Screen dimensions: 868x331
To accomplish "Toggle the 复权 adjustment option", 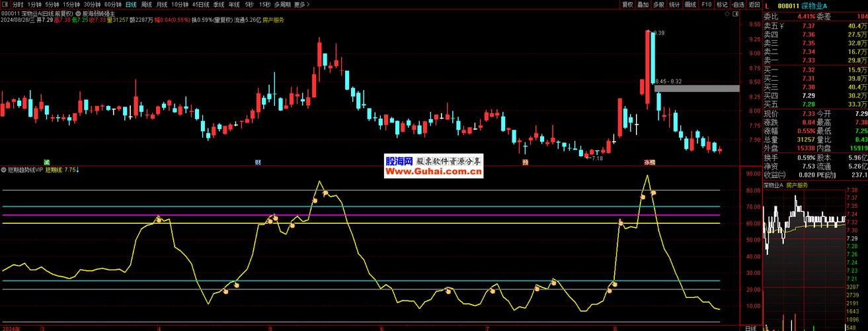I will pyautogui.click(x=627, y=4).
